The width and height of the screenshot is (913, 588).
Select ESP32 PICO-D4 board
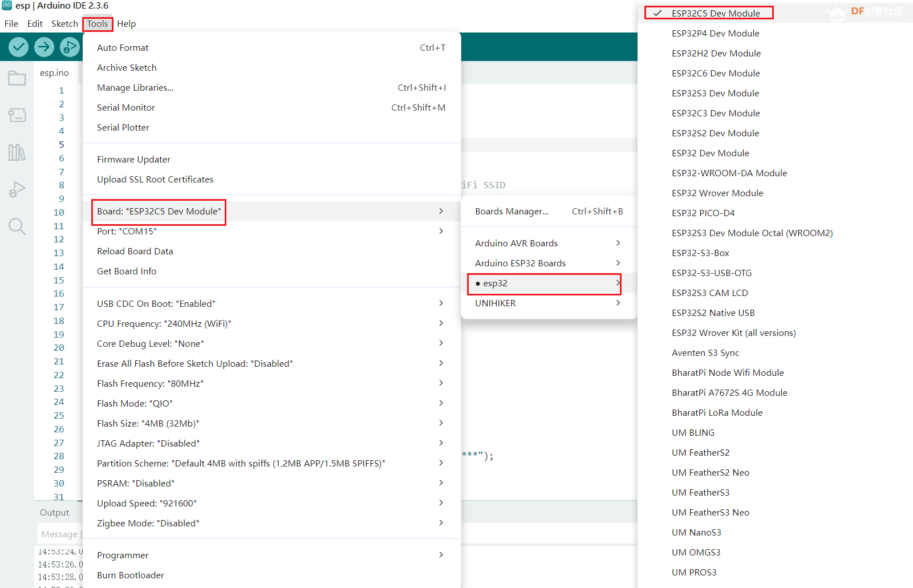point(775,213)
